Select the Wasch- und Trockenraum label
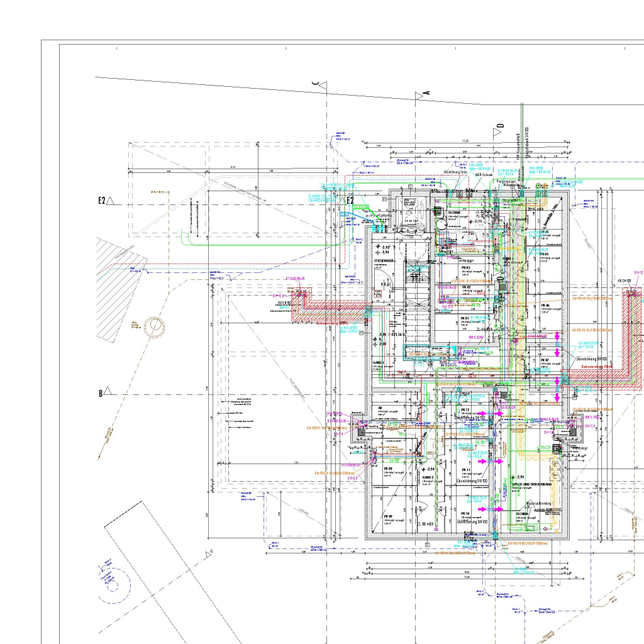 (532, 484)
